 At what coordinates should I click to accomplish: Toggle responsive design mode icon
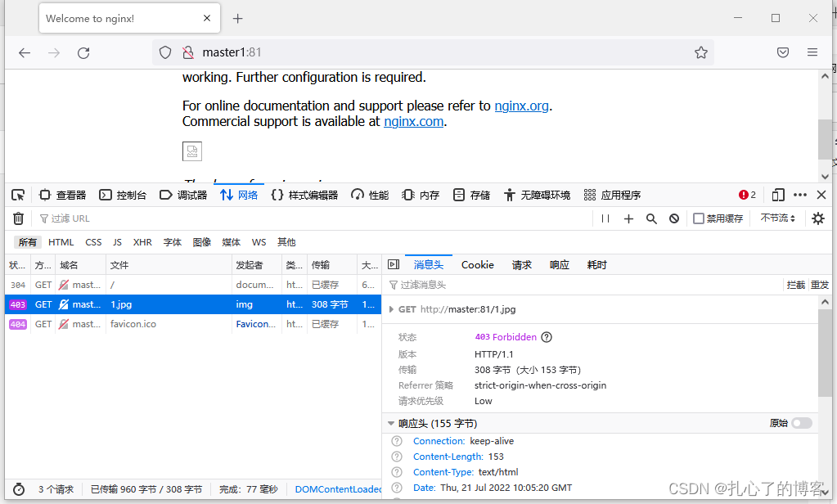click(x=778, y=195)
